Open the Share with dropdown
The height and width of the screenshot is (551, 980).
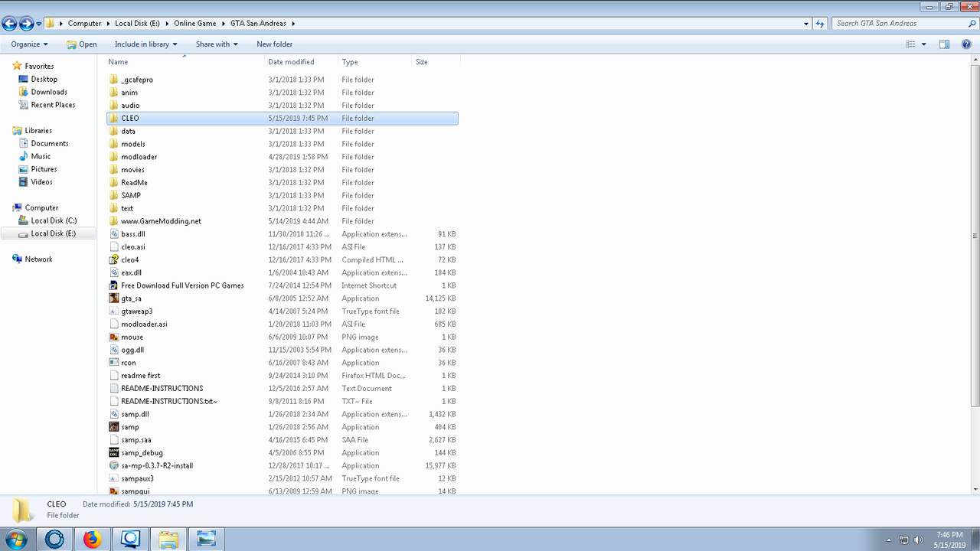click(x=217, y=44)
